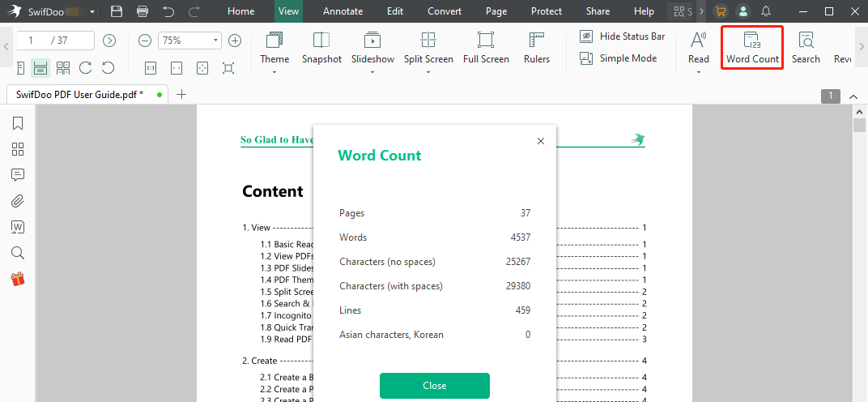
Task: Rotate the page counterclockwise
Action: pyautogui.click(x=108, y=67)
